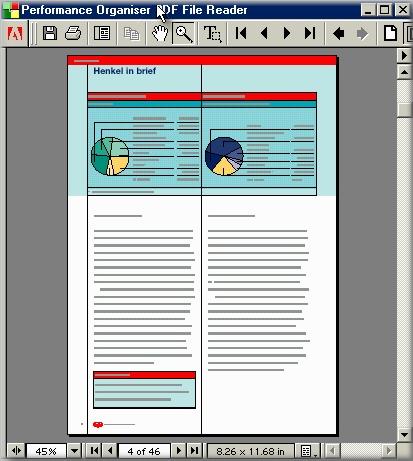Screen dimensions: 413x461
Task: Click the blue pie chart on the page
Action: [224, 156]
